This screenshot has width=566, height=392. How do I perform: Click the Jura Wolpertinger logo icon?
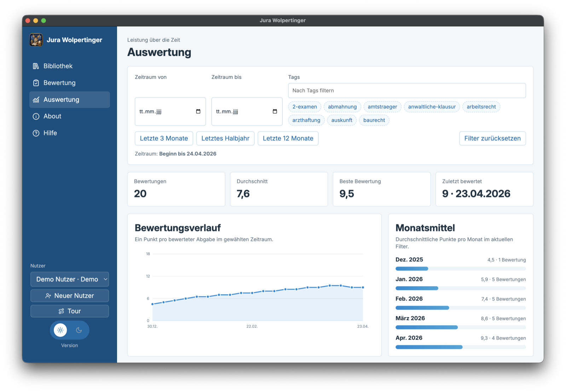pyautogui.click(x=36, y=40)
